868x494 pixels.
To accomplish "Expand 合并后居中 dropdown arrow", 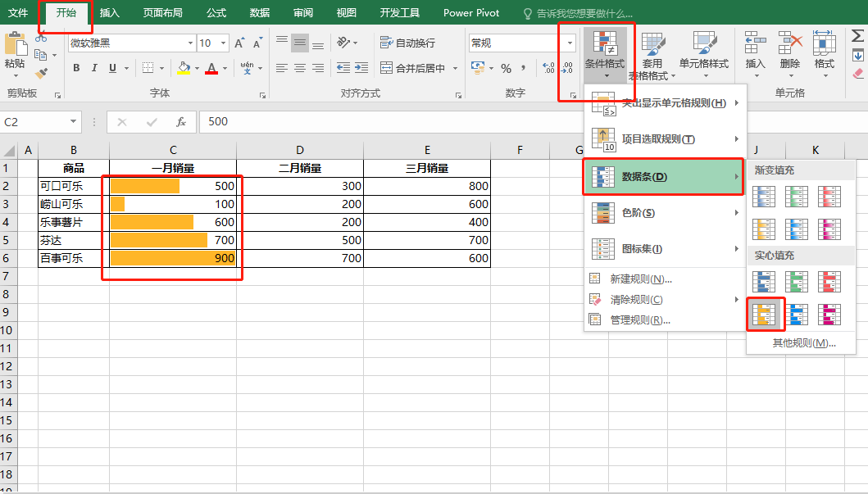I will (456, 69).
